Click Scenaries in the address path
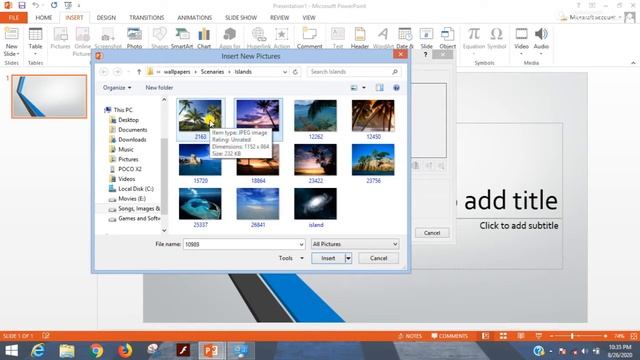The width and height of the screenshot is (640, 360). [212, 72]
